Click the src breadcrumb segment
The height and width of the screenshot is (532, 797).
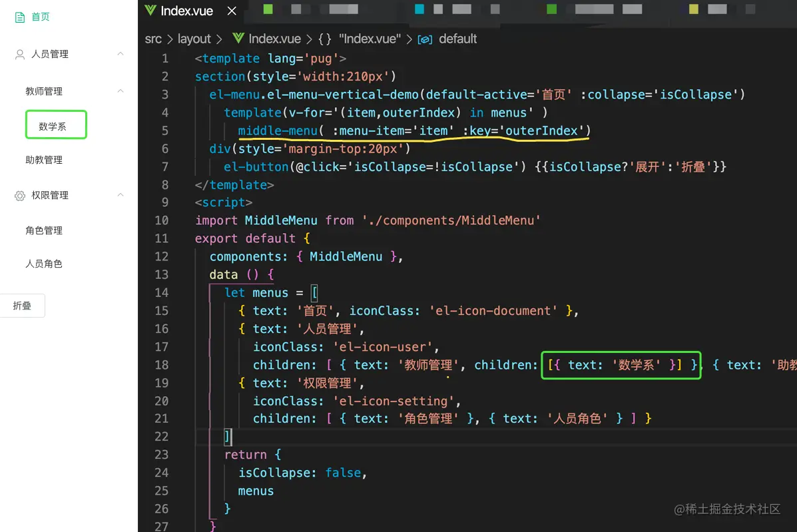pos(153,39)
